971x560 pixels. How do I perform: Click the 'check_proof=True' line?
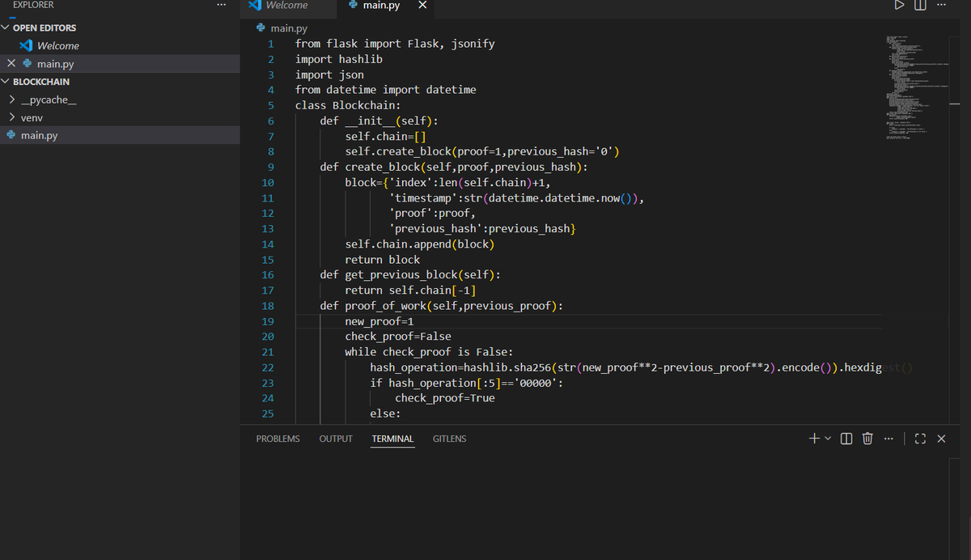[444, 398]
